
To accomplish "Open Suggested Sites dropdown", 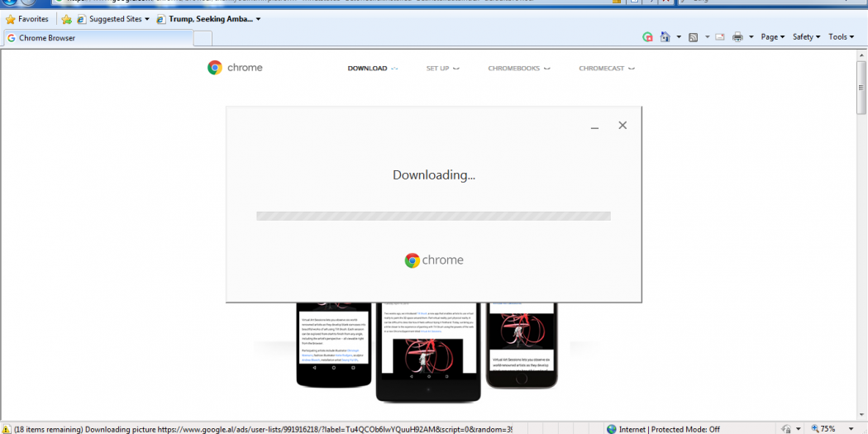I will (x=113, y=19).
